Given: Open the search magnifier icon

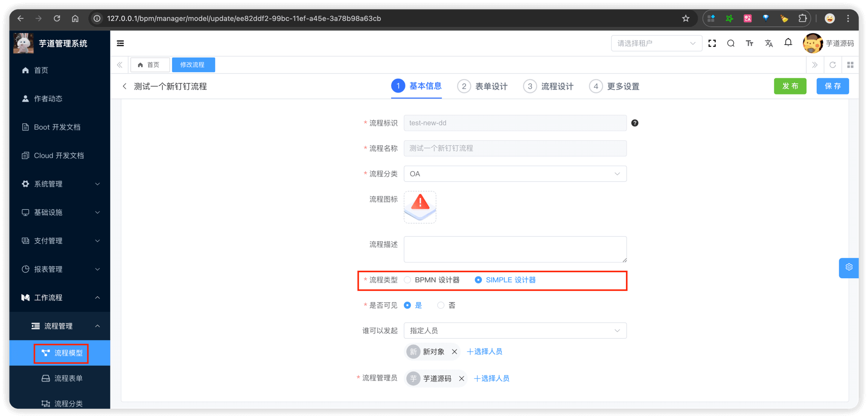Looking at the screenshot, I should point(731,43).
